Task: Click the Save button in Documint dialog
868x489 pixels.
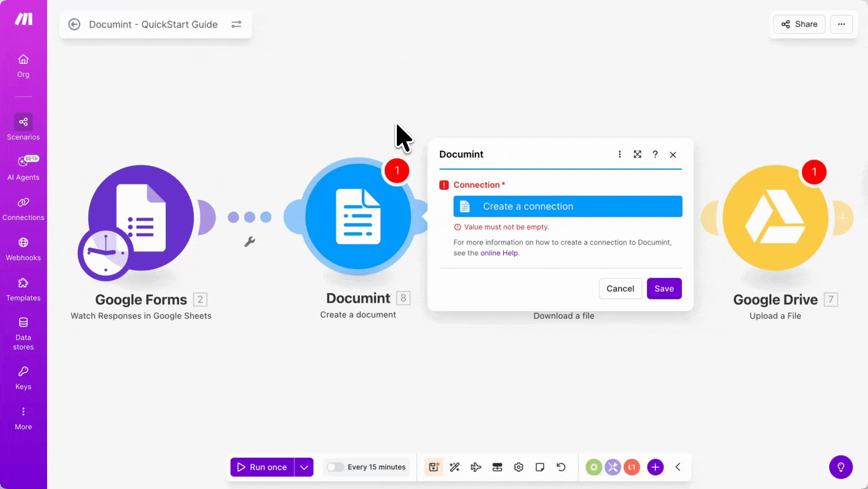Action: (x=664, y=288)
